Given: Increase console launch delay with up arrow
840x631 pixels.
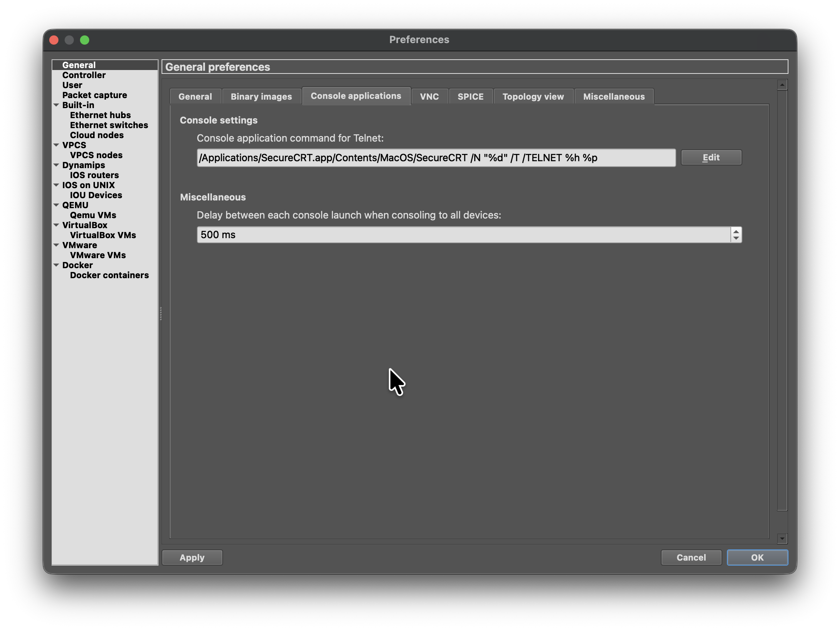Looking at the screenshot, I should click(736, 231).
